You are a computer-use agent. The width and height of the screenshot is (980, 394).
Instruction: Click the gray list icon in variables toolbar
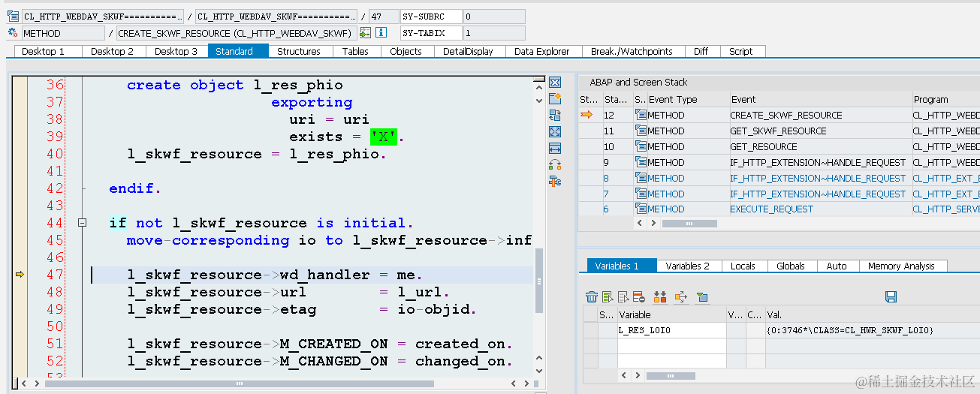coord(623,297)
